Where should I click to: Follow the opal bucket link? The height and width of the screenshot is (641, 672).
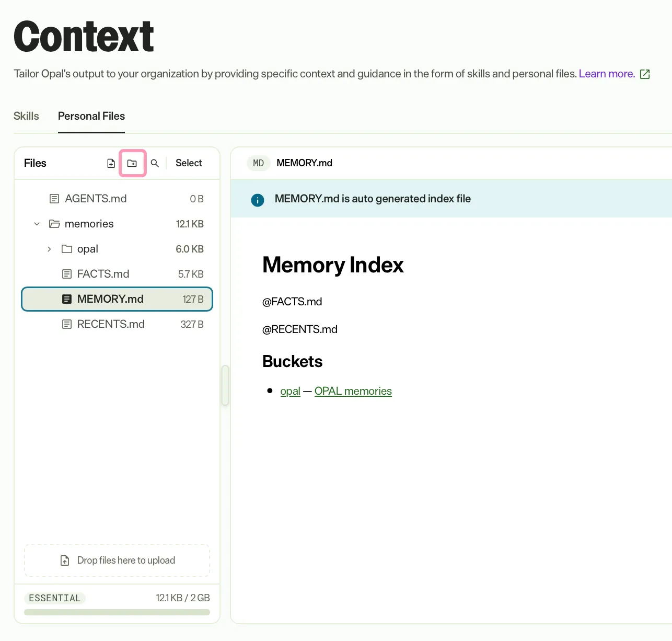coord(291,391)
